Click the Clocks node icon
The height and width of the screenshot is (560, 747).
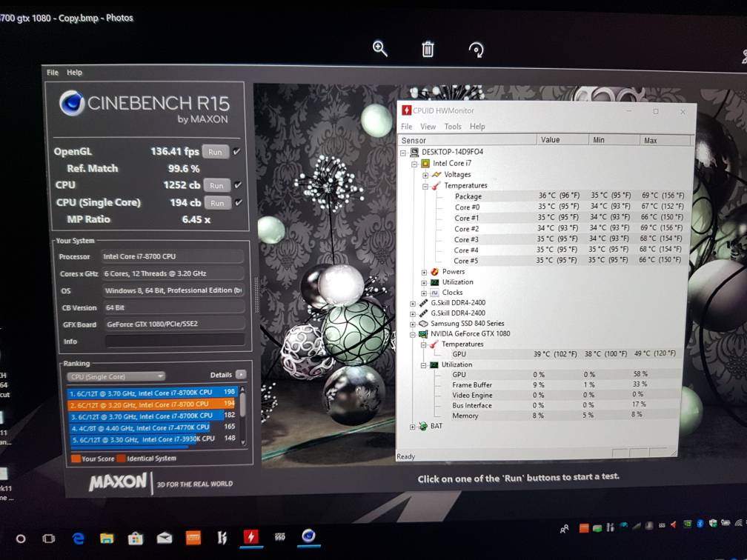tap(434, 293)
